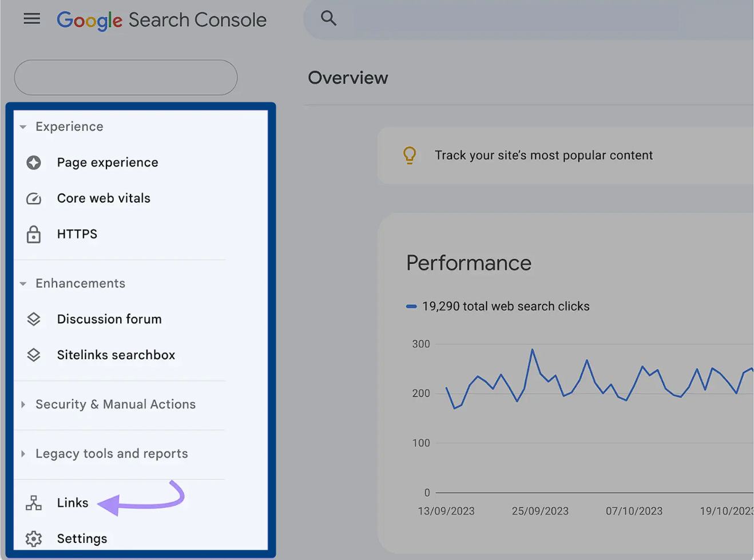Viewport: 754px width, 560px height.
Task: Click the 25/09/2023 date axis label
Action: click(x=540, y=511)
